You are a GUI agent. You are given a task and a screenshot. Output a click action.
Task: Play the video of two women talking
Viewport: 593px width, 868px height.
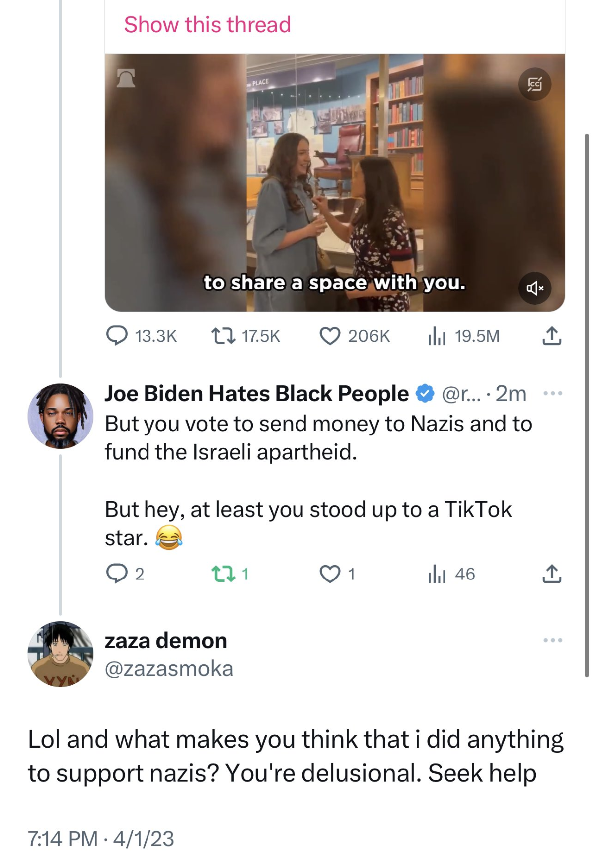pyautogui.click(x=334, y=182)
